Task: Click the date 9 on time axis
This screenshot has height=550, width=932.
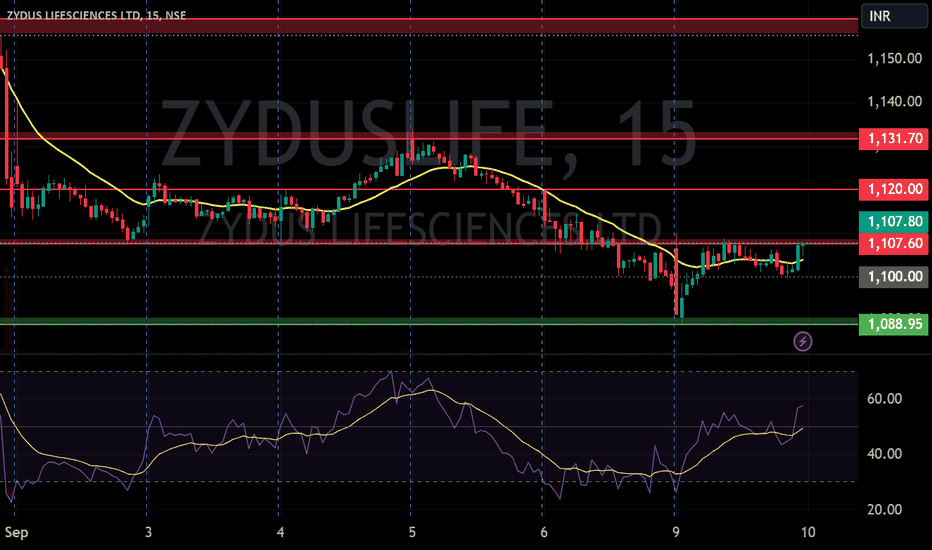Action: pos(676,532)
